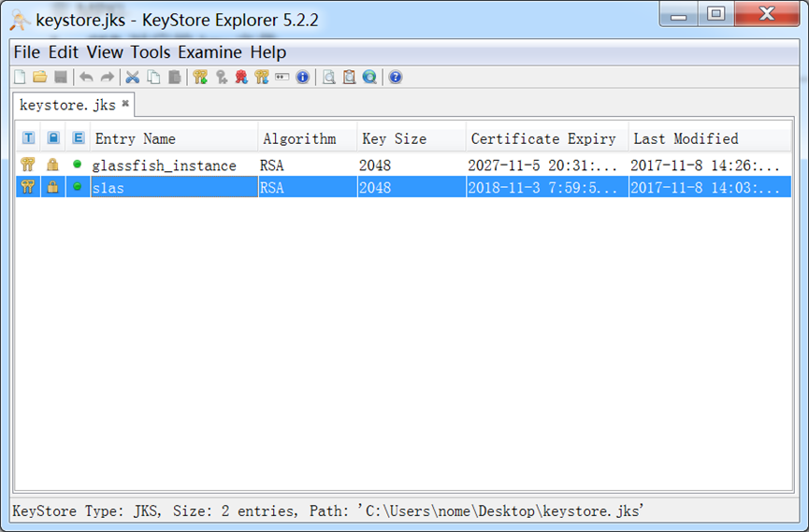Examine the clipboard contents

[x=349, y=78]
